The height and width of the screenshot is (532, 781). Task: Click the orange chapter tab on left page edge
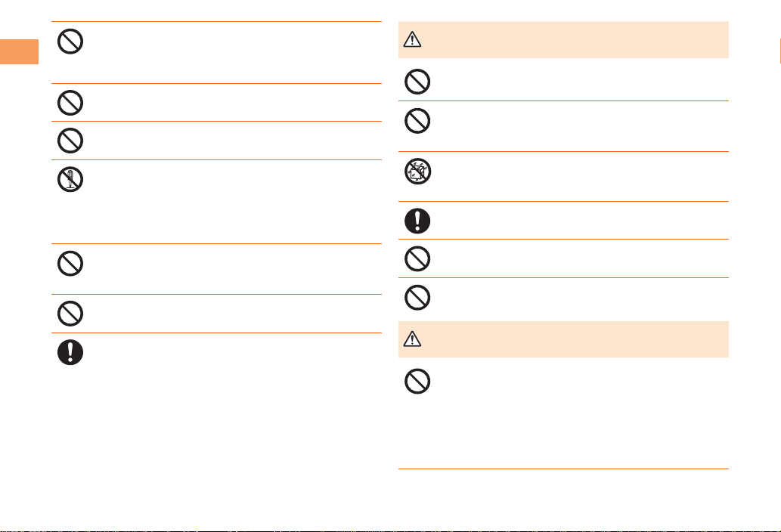coord(19,51)
